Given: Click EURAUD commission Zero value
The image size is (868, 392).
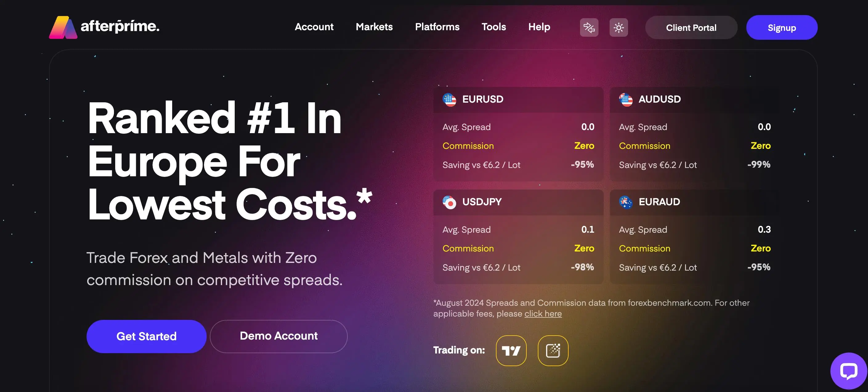Looking at the screenshot, I should (761, 248).
